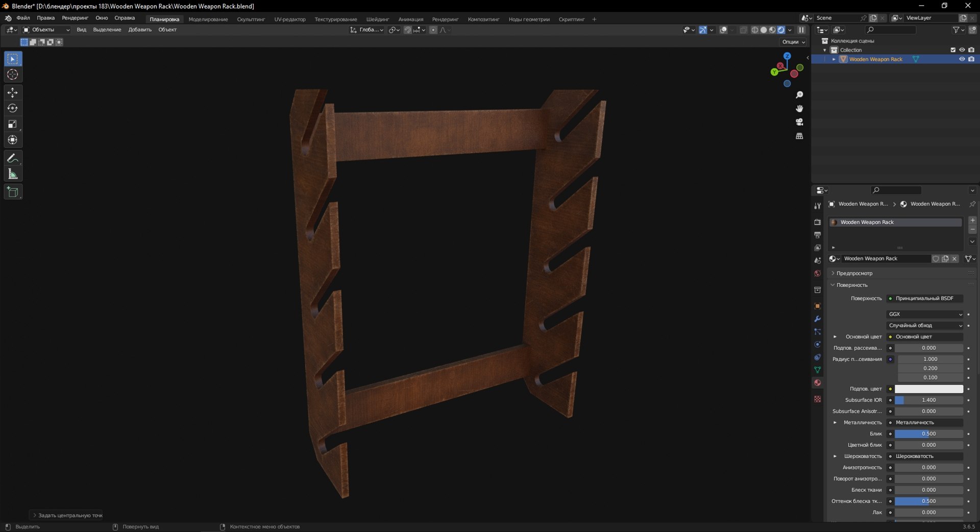Open the GGX distribution dropdown
The width and height of the screenshot is (980, 532).
(x=925, y=315)
